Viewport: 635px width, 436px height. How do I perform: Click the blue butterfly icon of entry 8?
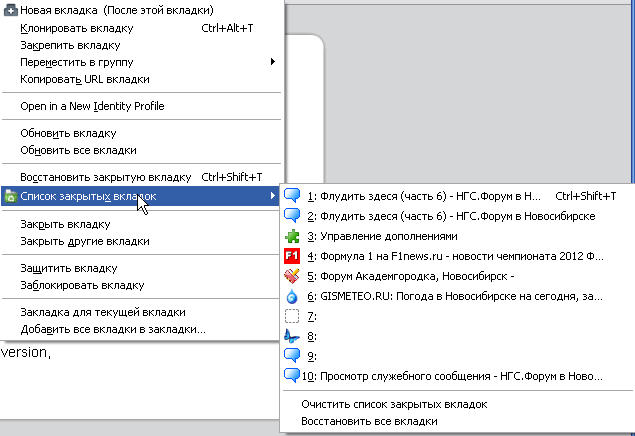292,336
